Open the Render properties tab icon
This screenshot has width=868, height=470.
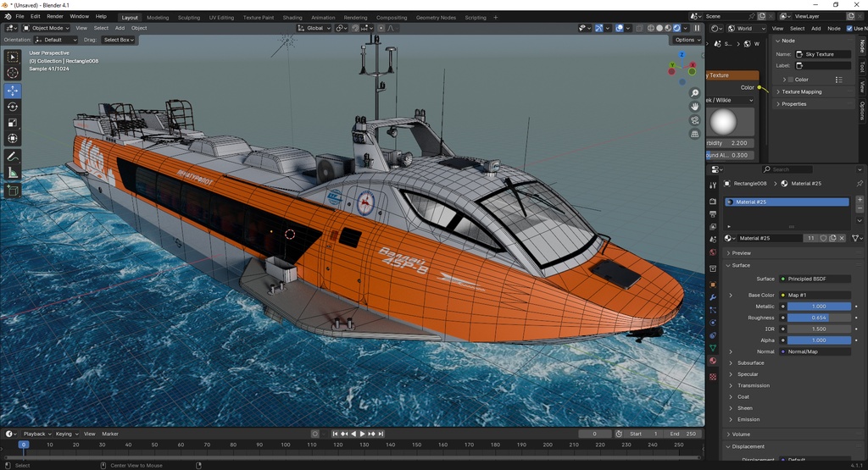tap(713, 202)
